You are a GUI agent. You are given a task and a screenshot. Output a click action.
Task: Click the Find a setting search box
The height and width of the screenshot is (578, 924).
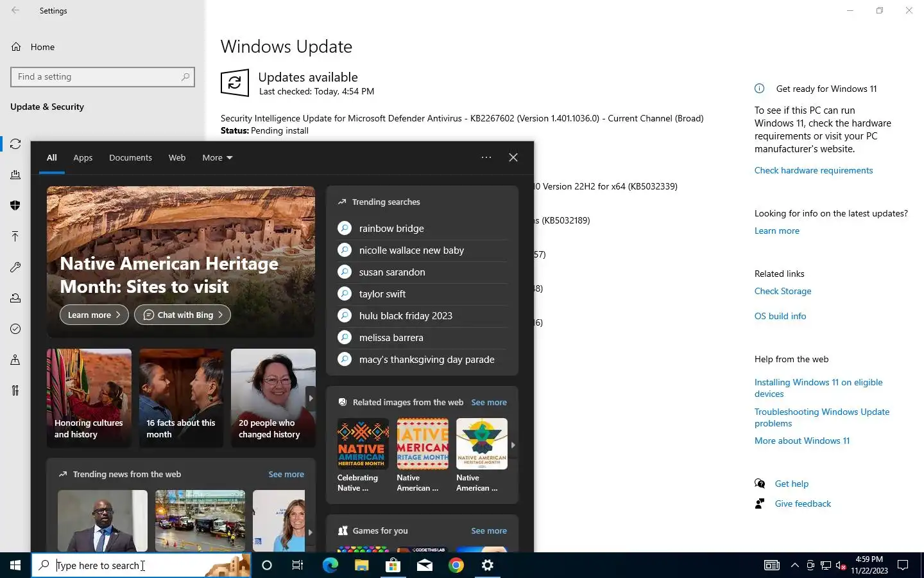point(103,76)
